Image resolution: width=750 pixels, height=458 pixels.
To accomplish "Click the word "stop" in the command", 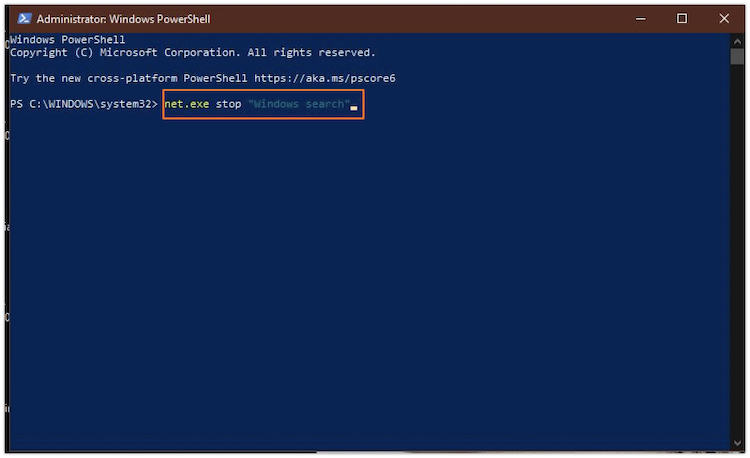I will (228, 104).
